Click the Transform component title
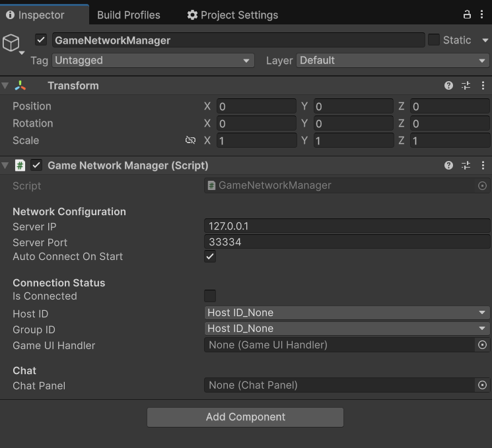The image size is (492, 448). coord(73,86)
